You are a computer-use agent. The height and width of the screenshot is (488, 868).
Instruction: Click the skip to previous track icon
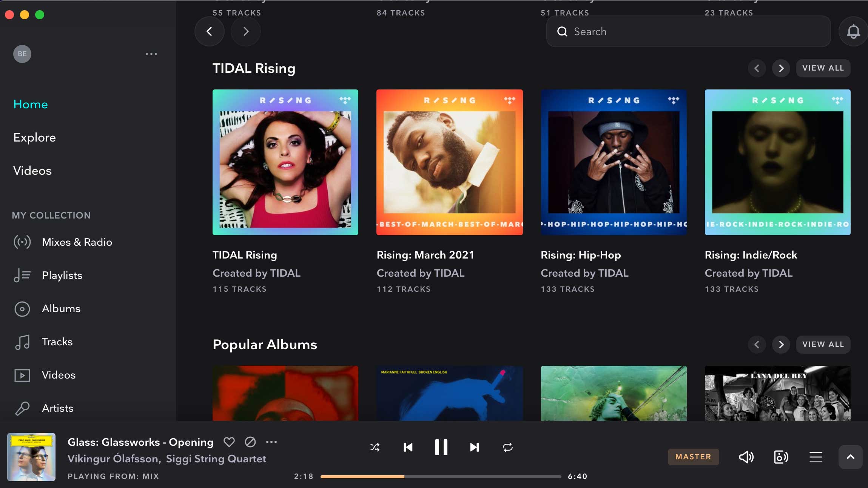pyautogui.click(x=409, y=447)
